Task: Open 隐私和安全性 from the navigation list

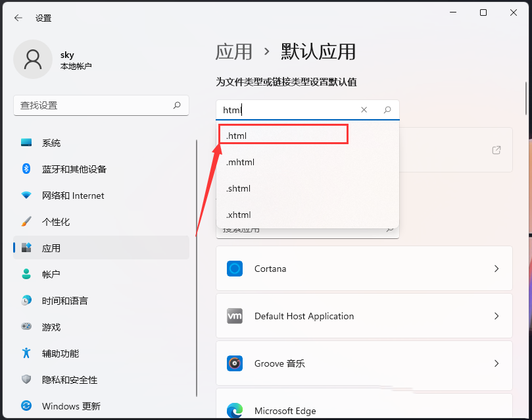Action: tap(26, 380)
